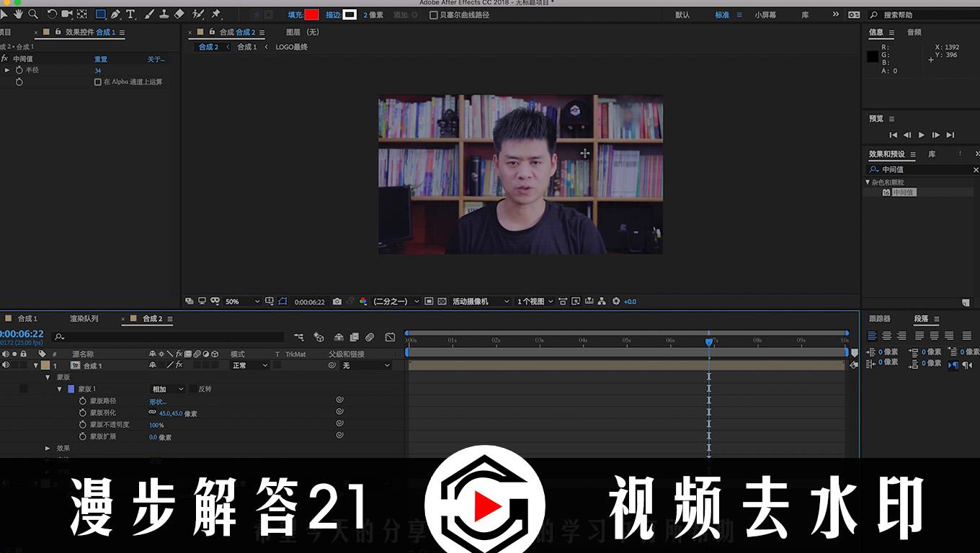Switch to the 渲染队列 tab
The height and width of the screenshot is (553, 980).
[x=85, y=318]
